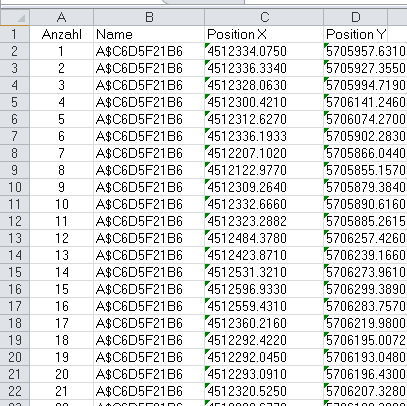Select cell containing 4512320.5250

coord(264,391)
